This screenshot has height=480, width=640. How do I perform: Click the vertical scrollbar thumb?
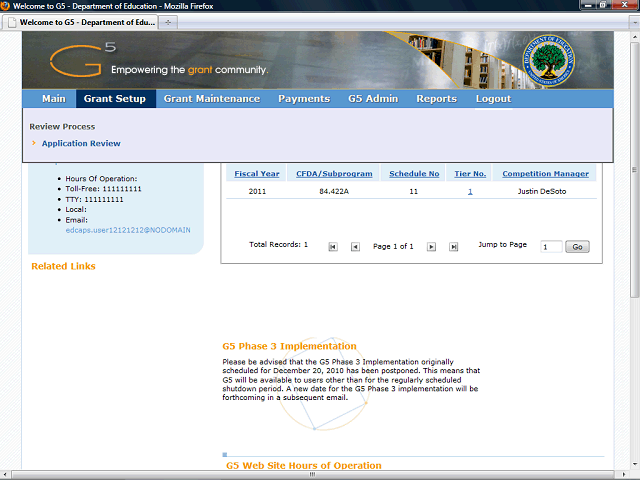coord(634,169)
